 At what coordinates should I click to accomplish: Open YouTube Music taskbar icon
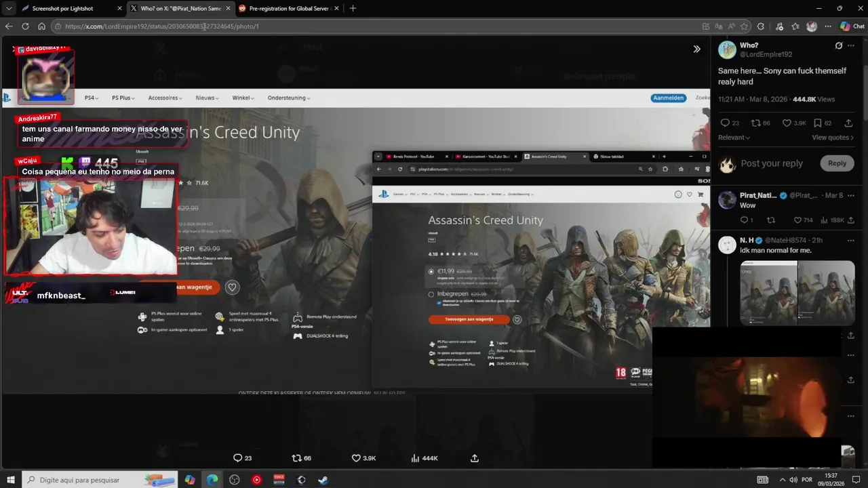tap(256, 480)
